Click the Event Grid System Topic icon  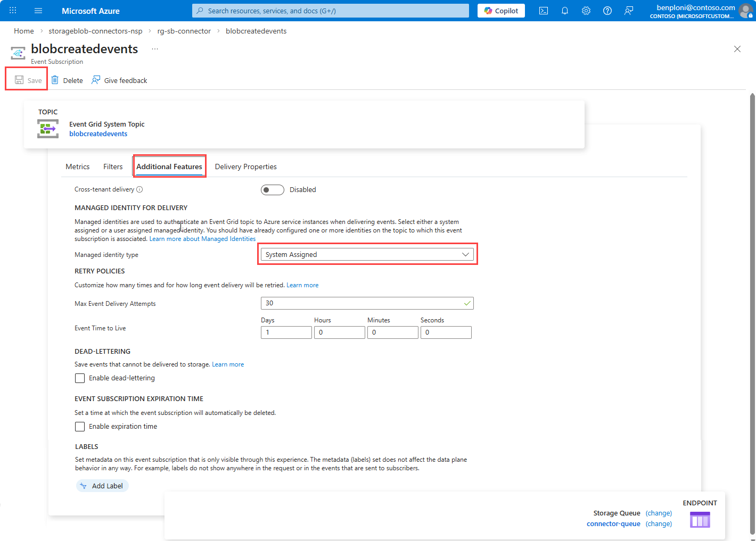(x=48, y=129)
